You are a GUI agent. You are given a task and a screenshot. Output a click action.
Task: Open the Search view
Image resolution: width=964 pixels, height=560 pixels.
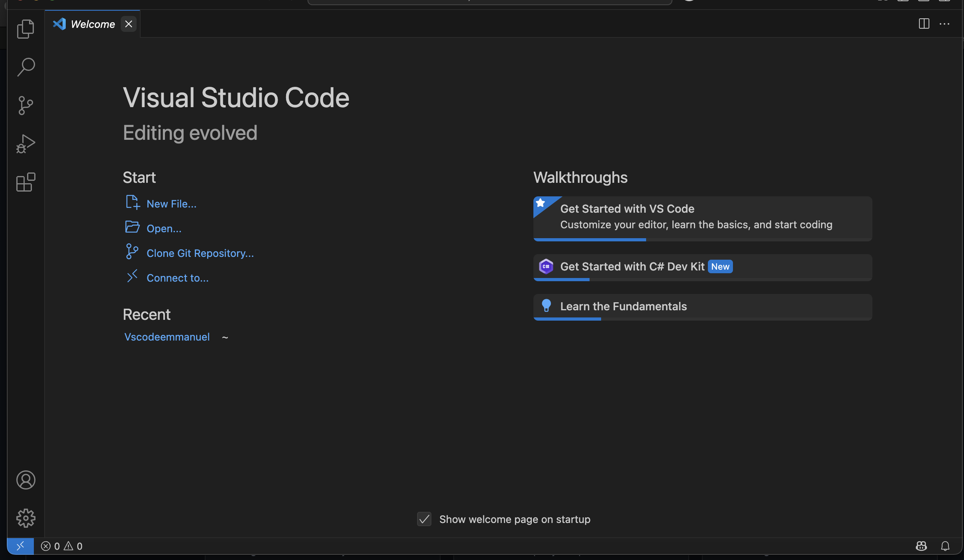(26, 67)
